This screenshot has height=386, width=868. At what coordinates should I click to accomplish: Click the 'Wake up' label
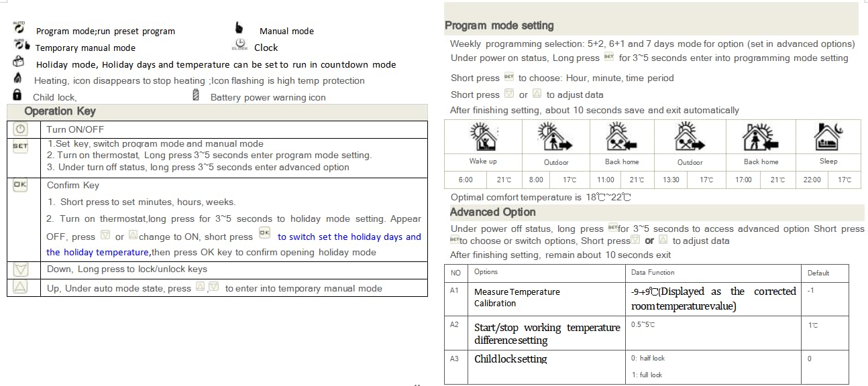point(483,162)
